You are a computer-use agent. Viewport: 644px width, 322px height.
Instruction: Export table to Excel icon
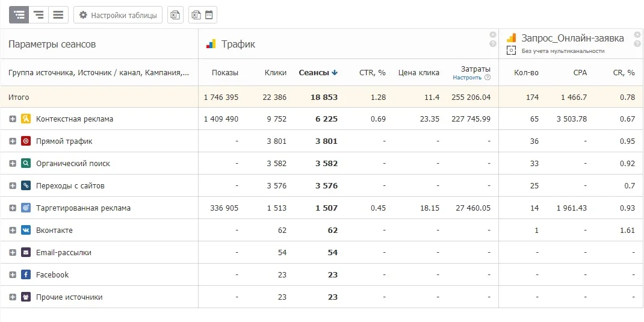click(175, 15)
